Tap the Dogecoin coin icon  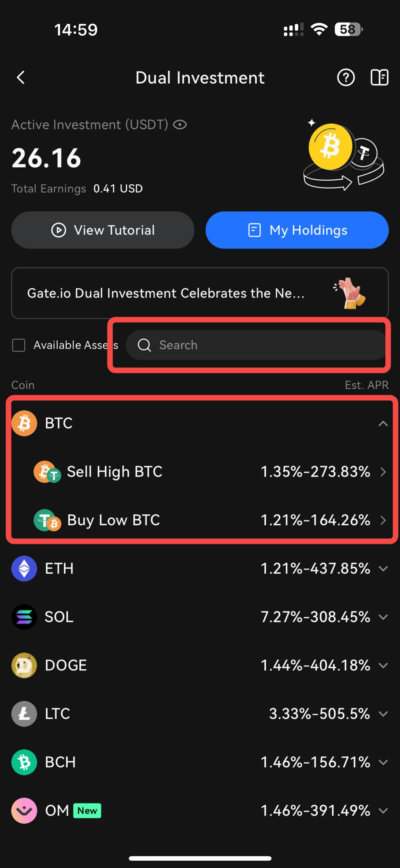[24, 665]
